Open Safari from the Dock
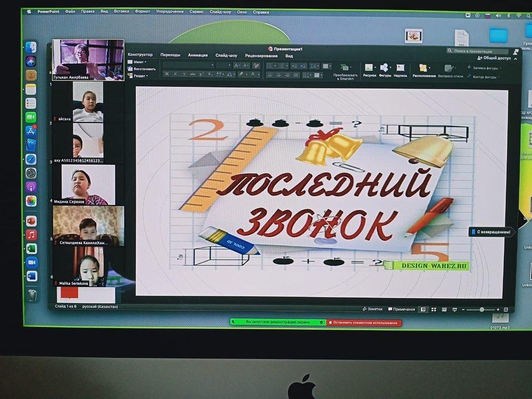Image resolution: width=532 pixels, height=399 pixels. [x=31, y=159]
